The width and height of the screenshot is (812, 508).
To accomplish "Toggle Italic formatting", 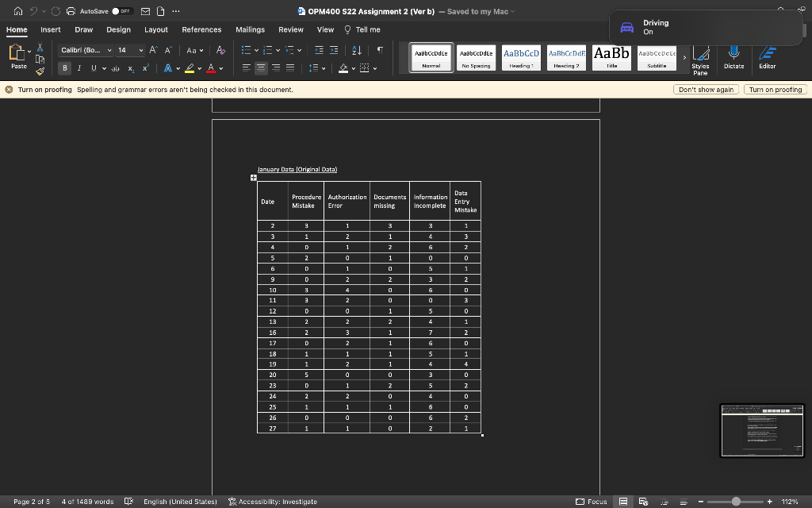I will [79, 67].
